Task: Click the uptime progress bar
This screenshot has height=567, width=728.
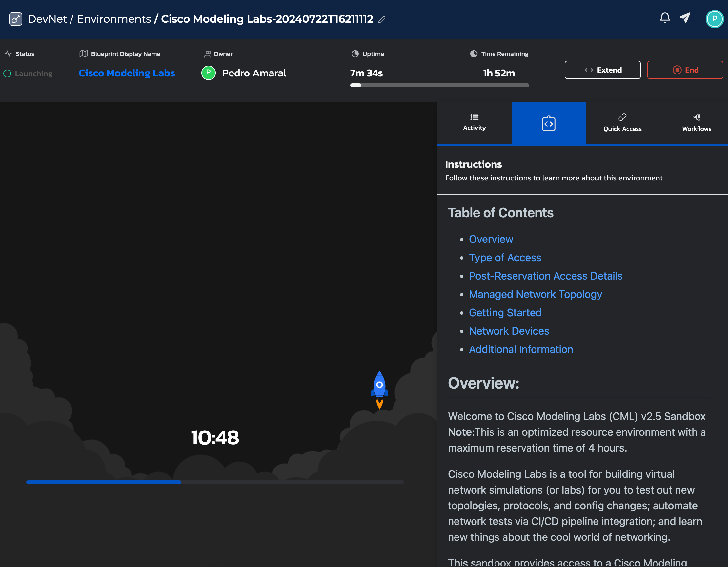Action: pos(439,85)
